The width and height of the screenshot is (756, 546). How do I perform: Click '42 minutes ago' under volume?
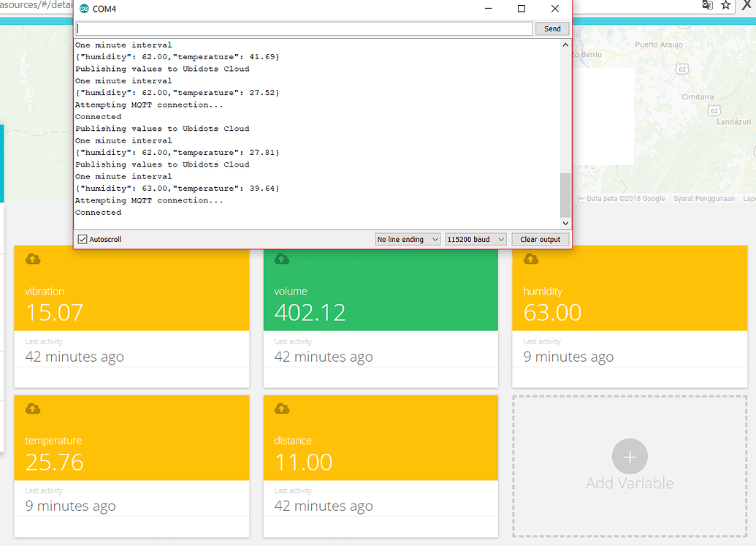click(324, 357)
